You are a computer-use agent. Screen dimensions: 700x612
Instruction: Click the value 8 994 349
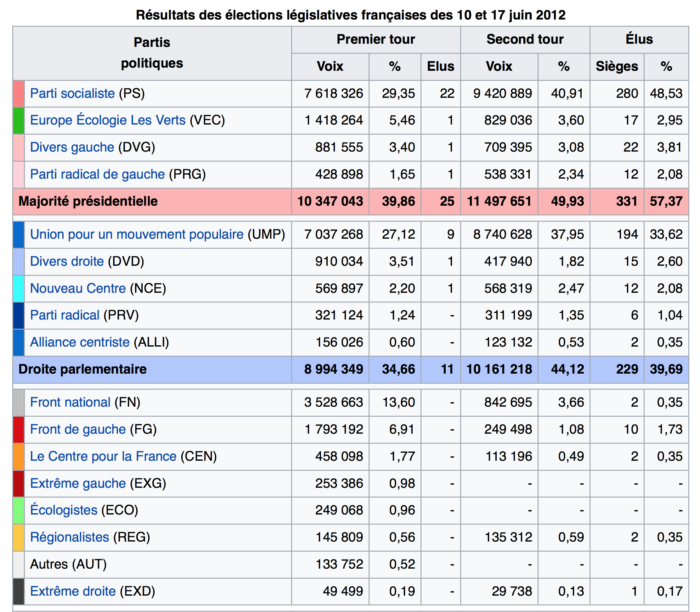(334, 369)
